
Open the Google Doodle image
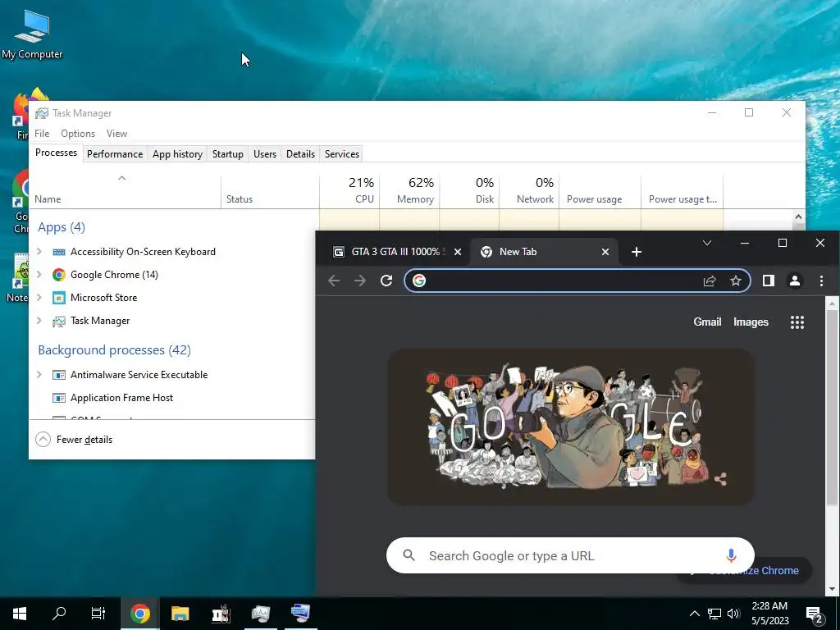click(570, 427)
